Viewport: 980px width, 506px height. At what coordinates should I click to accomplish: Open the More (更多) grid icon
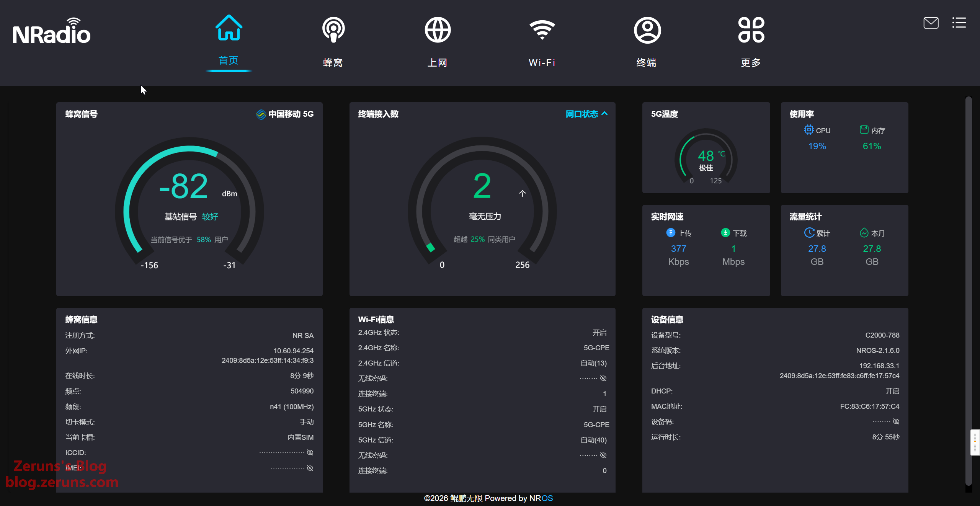pos(751,30)
